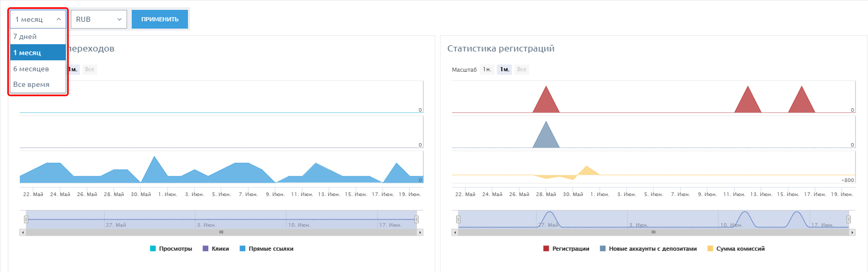Click right scroll arrow of transitions chart navigator
The image size is (868, 272).
[420, 232]
